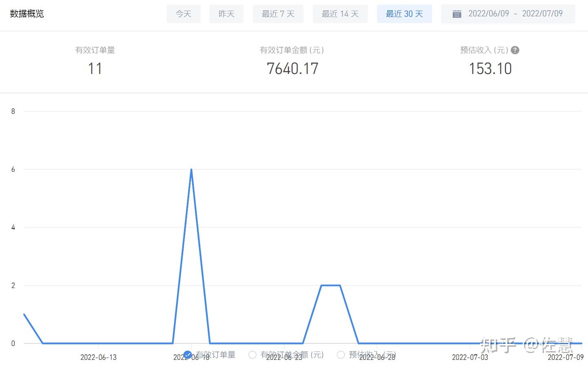Switch to the 今天 tab
Screen dimensions: 588x369
pos(183,14)
